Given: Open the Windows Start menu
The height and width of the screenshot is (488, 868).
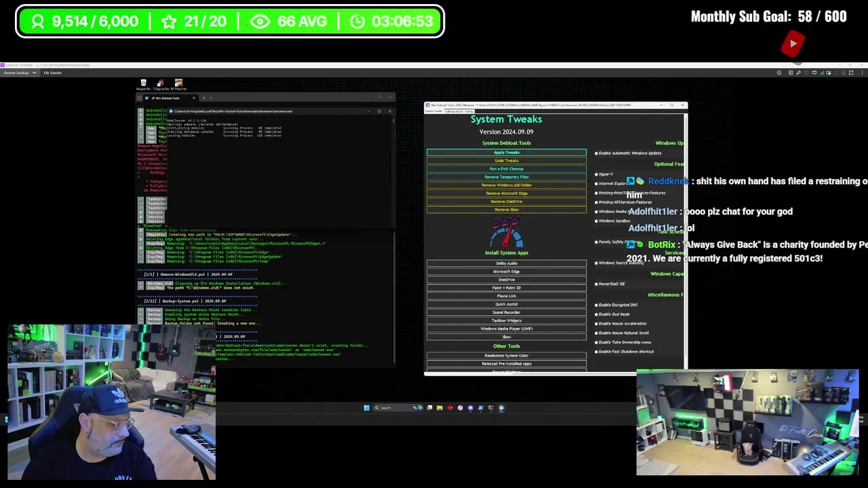Looking at the screenshot, I should coord(367,408).
